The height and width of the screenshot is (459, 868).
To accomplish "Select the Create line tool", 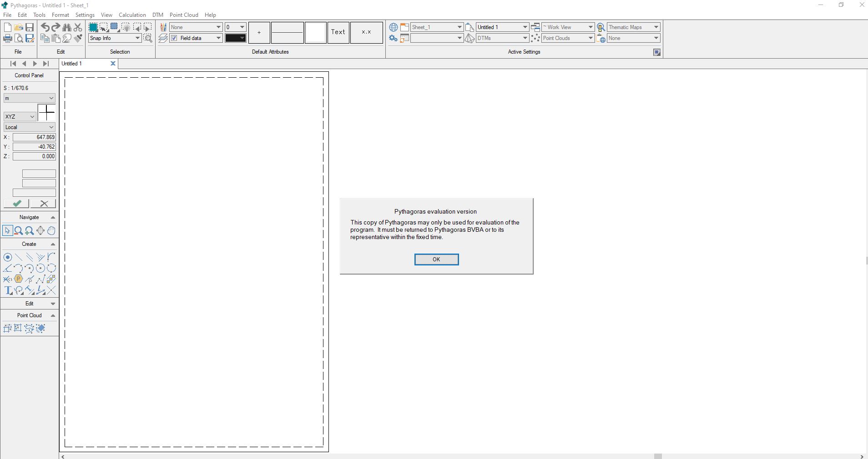I will point(19,257).
